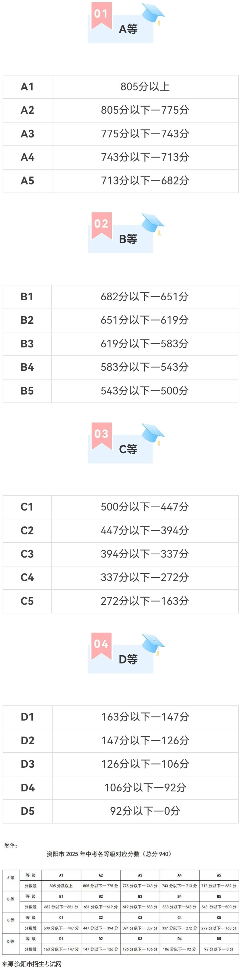Click the graduation cap beside B等

click(153, 224)
